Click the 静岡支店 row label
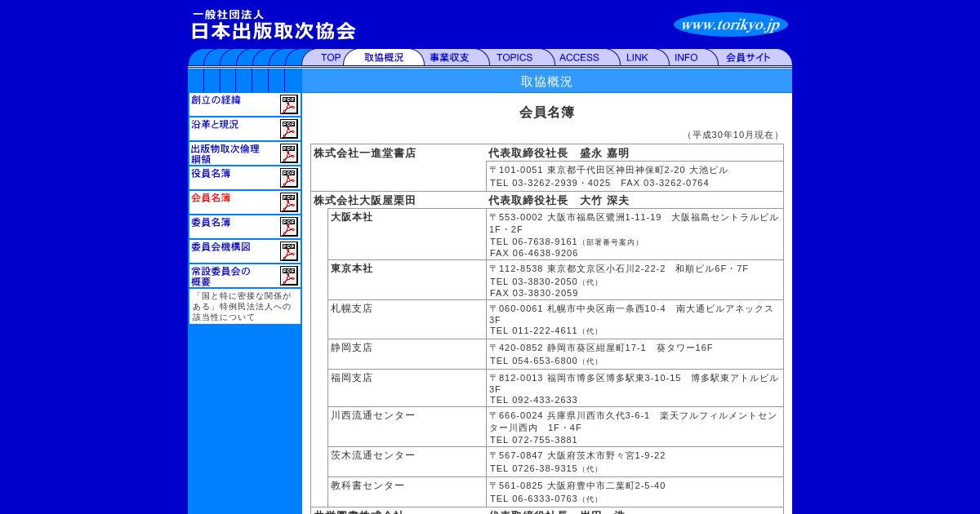The width and height of the screenshot is (980, 514). [351, 348]
